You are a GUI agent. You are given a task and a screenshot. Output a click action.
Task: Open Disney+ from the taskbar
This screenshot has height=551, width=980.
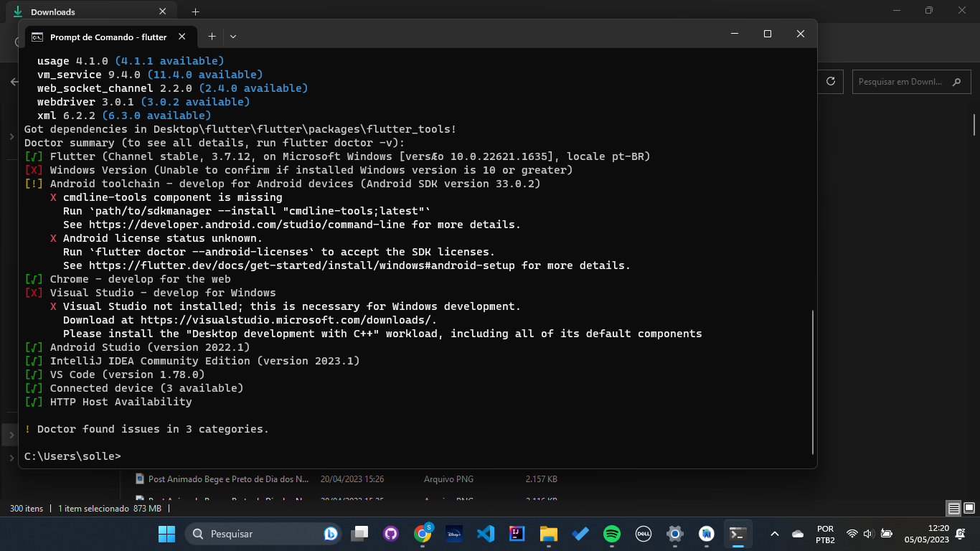pyautogui.click(x=454, y=534)
